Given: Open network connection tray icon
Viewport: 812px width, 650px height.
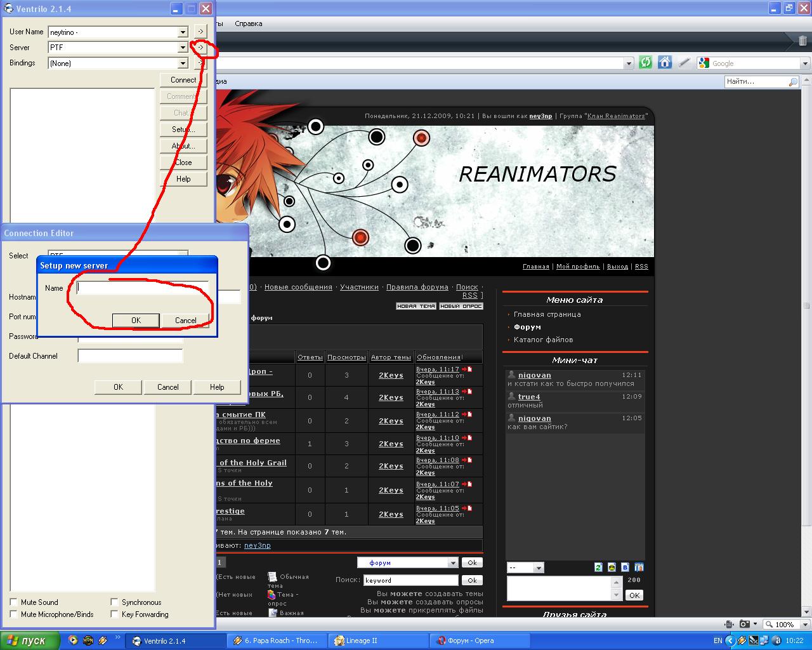Looking at the screenshot, I should point(764,641).
